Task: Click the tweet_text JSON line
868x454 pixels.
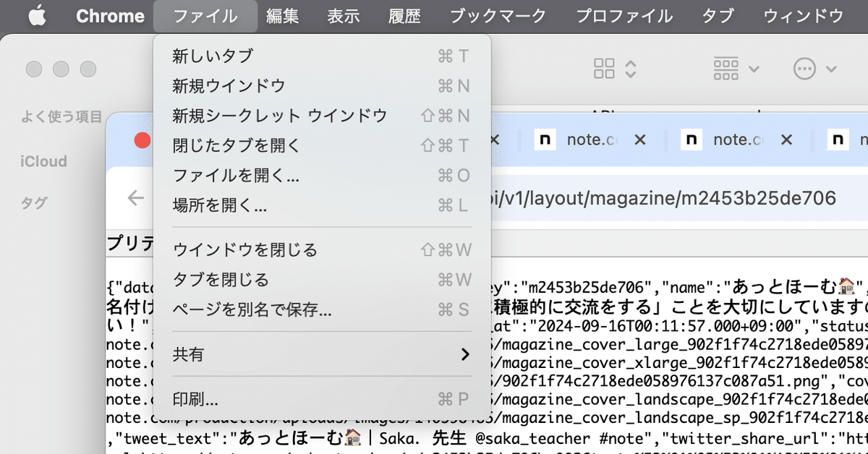Action: tap(487, 437)
